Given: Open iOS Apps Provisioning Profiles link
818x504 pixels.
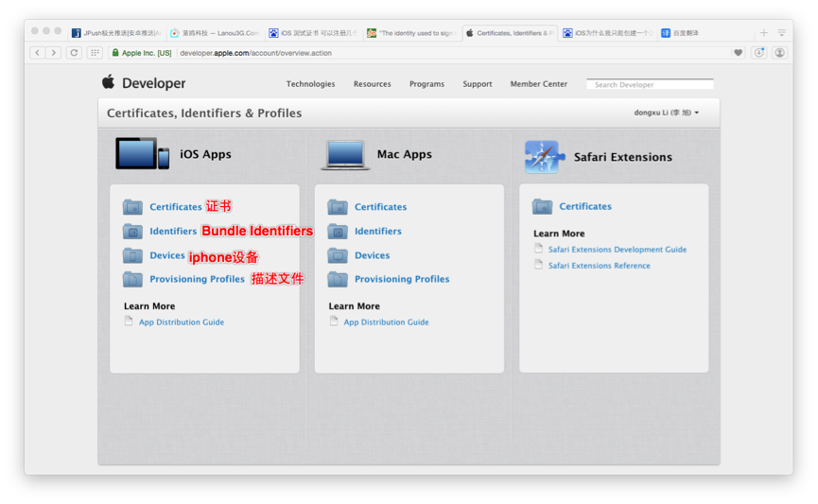Looking at the screenshot, I should (x=197, y=279).
